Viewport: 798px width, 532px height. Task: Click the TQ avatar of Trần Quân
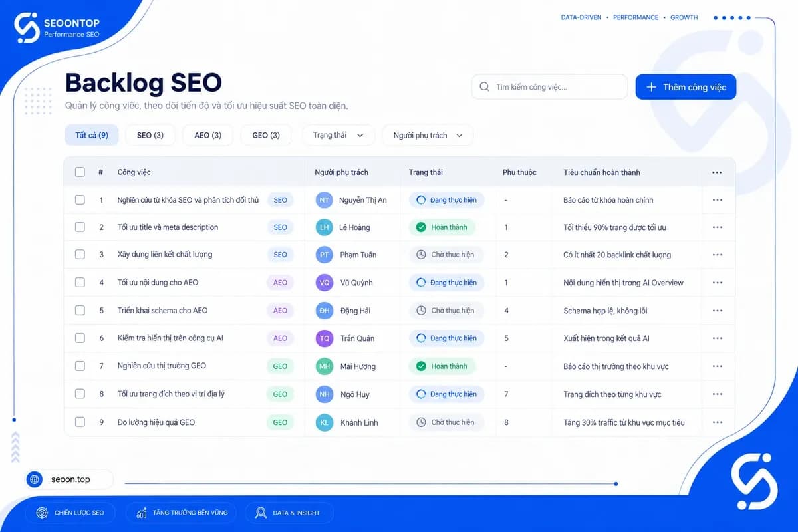pos(324,338)
